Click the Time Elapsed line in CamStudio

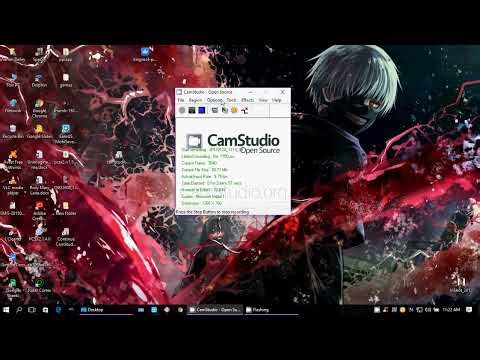pyautogui.click(x=212, y=183)
